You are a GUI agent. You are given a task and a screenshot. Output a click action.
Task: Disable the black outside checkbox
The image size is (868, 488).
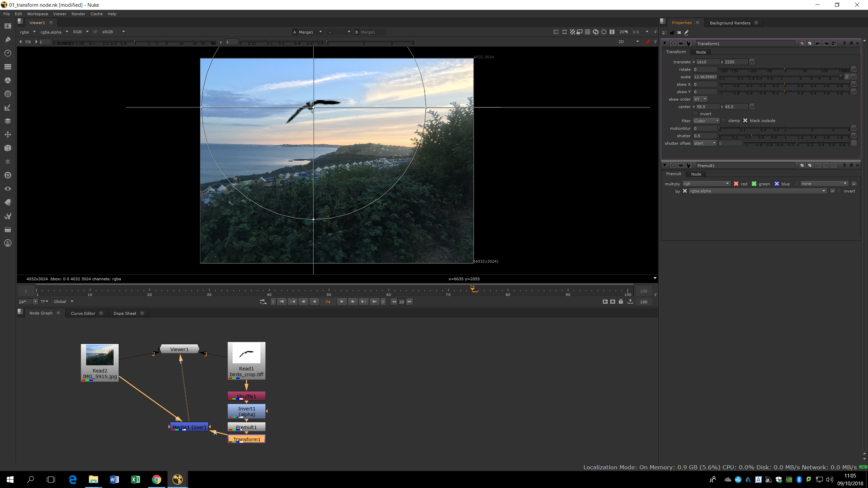tap(745, 121)
